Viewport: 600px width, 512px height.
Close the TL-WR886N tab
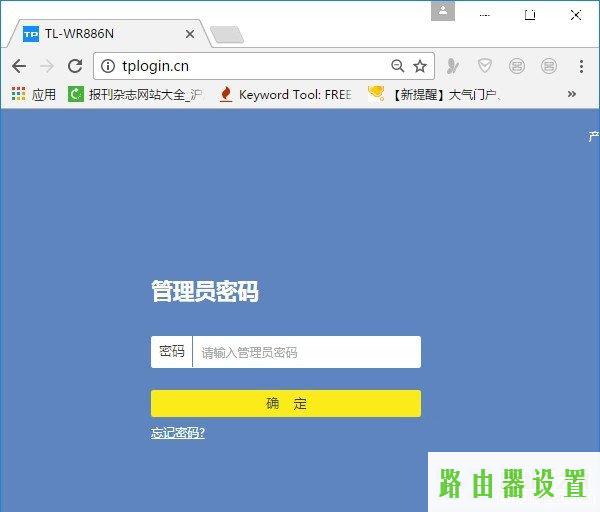190,34
